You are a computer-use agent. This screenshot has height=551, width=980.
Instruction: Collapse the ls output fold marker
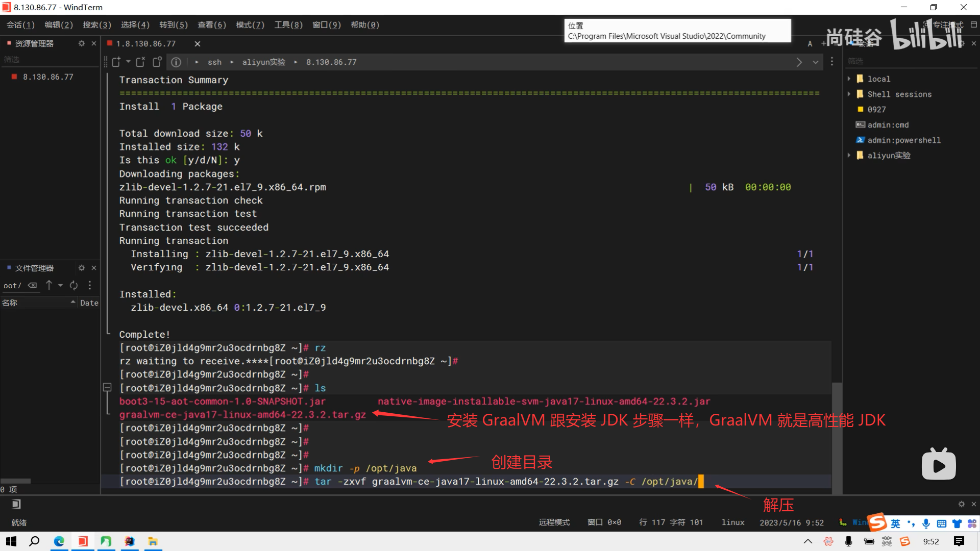pos(107,388)
